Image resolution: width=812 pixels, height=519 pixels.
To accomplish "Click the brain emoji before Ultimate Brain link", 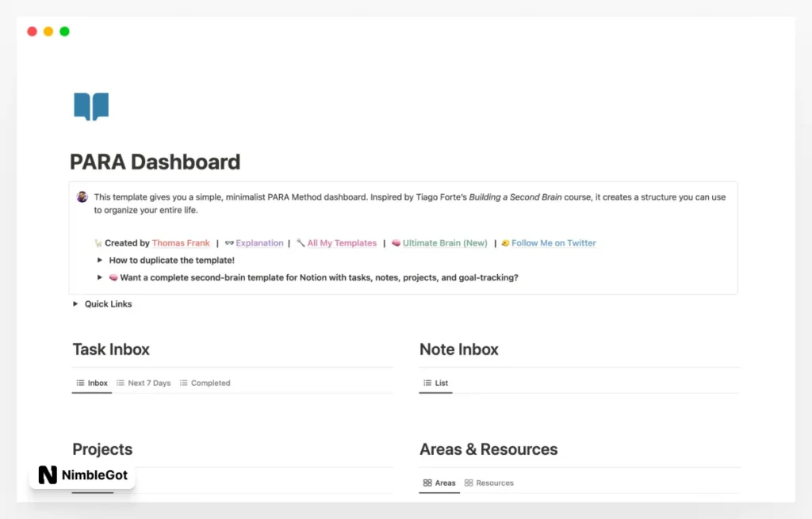I will pyautogui.click(x=394, y=243).
